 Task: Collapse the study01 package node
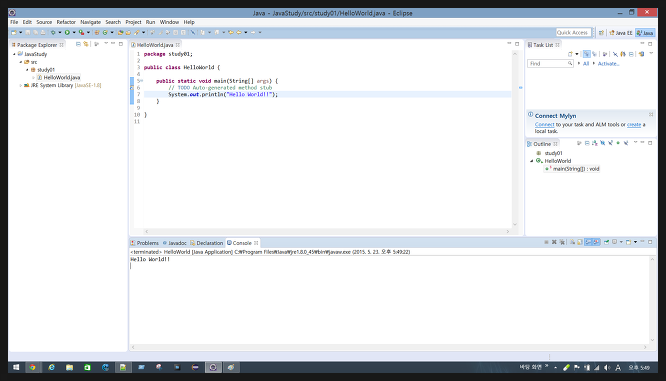pos(27,70)
